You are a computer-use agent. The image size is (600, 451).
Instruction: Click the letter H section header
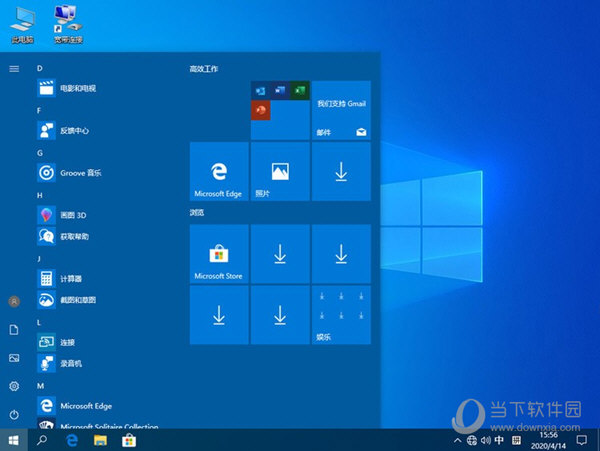[x=40, y=195]
